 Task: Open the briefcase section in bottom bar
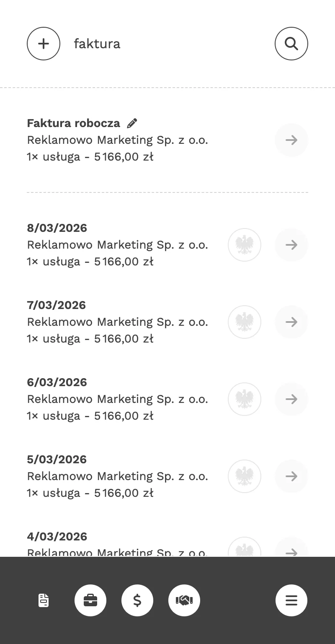click(x=90, y=600)
